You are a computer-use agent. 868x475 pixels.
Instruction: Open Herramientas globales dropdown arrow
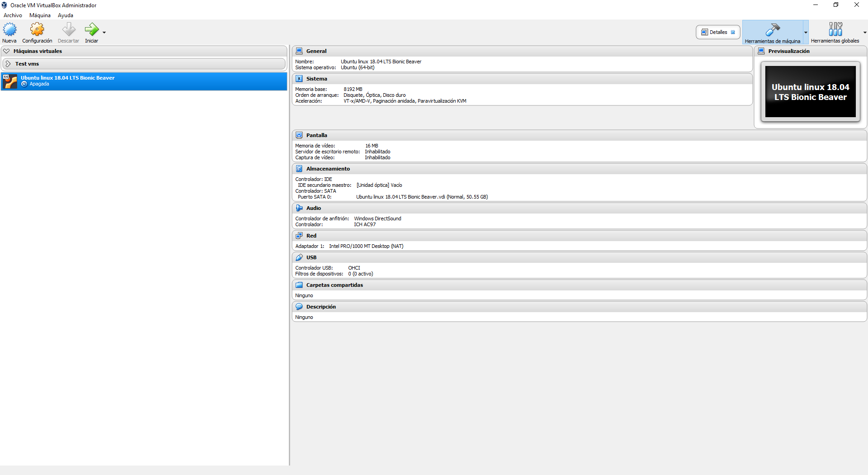pos(865,33)
